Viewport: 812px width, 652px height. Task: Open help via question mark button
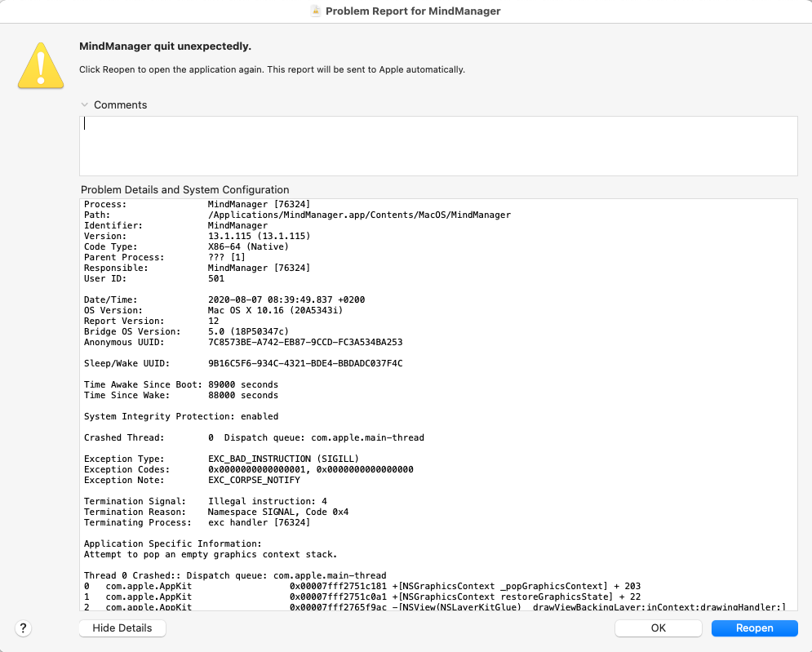coord(23,628)
